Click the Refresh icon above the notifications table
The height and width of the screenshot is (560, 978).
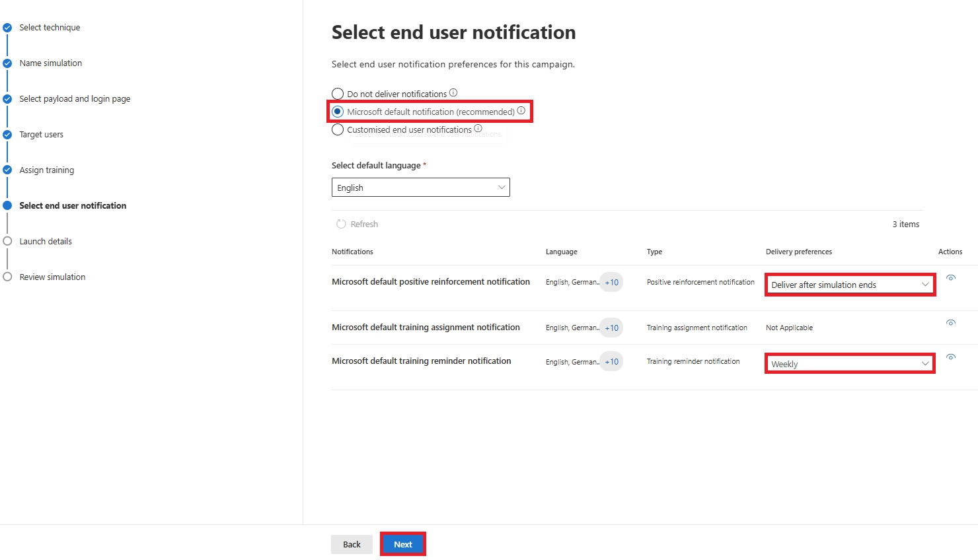[x=340, y=224]
